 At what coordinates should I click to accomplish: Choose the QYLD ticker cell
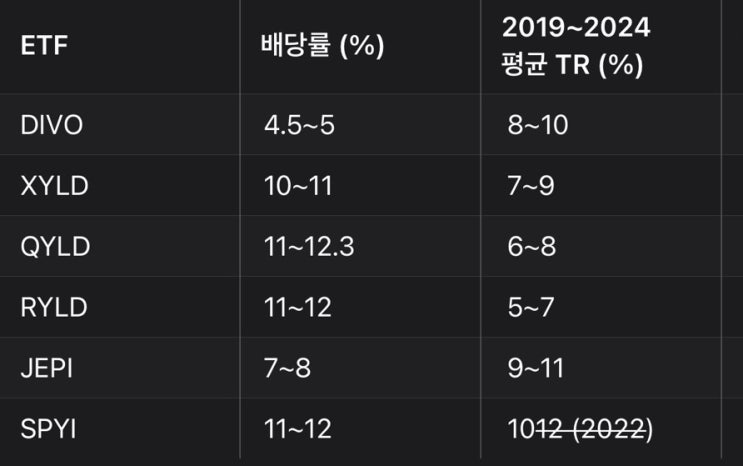coord(55,247)
